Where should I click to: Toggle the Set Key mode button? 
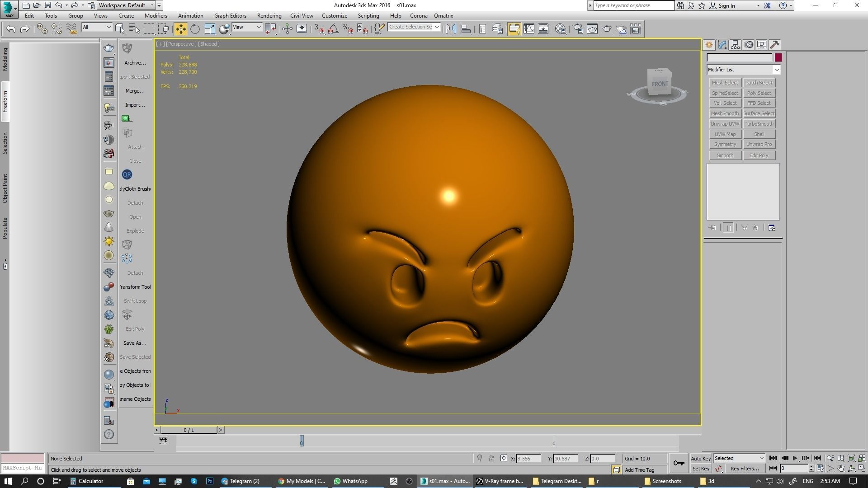pyautogui.click(x=701, y=469)
